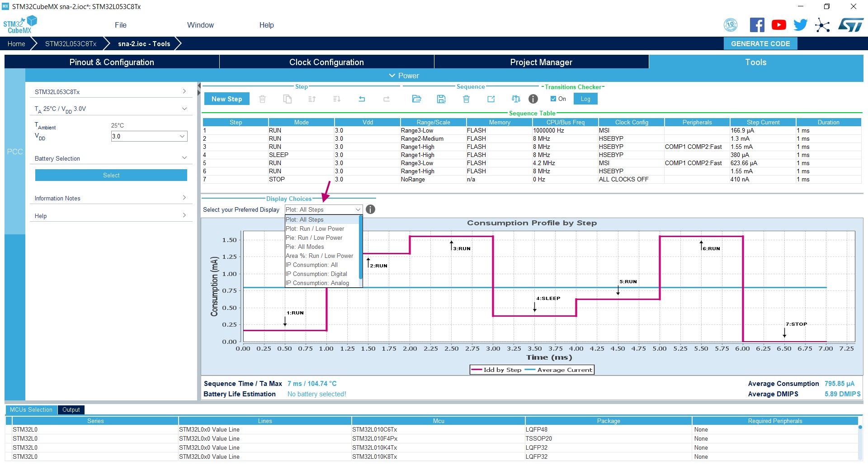The width and height of the screenshot is (868, 466).
Task: Switch to MCUs Selection tab
Action: pyautogui.click(x=31, y=410)
